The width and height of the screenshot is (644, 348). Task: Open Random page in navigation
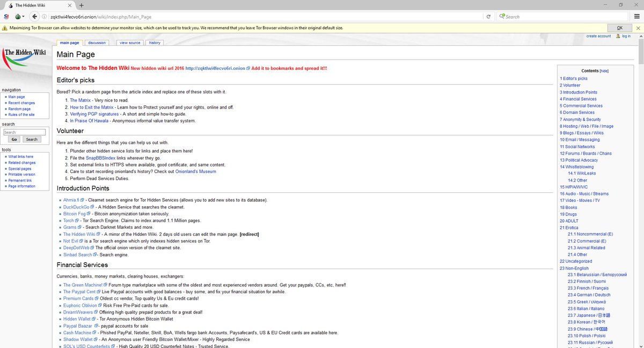pos(19,108)
